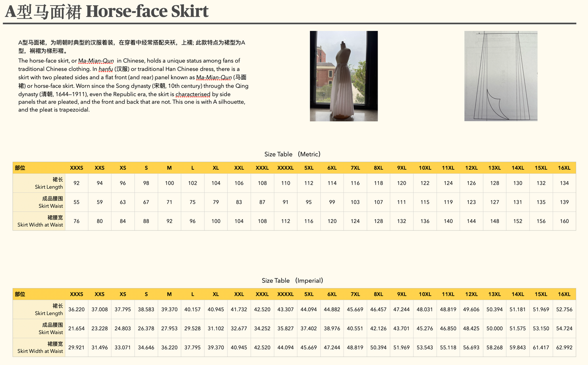Click the Size Table (Metric) heading
The width and height of the screenshot is (588, 365).
click(x=291, y=154)
